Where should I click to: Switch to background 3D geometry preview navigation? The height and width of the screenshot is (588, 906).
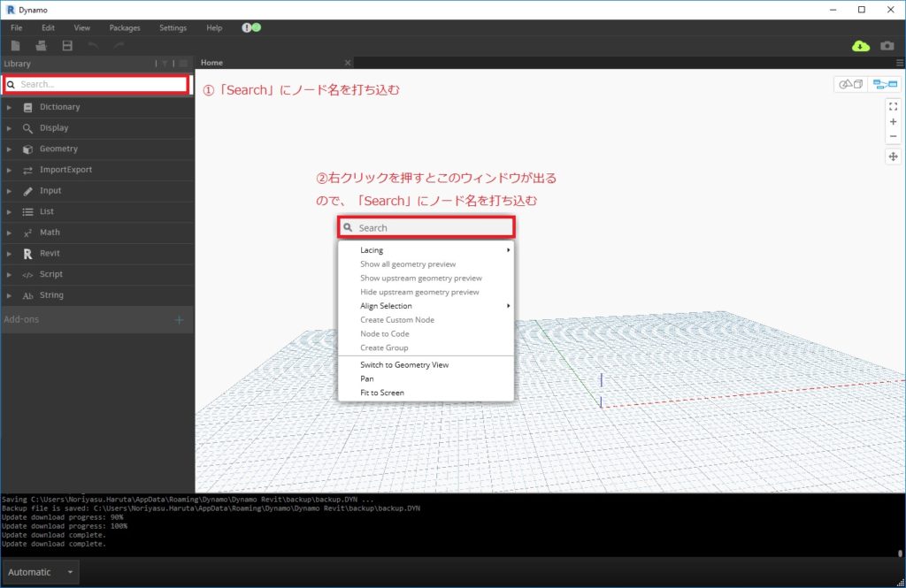850,84
